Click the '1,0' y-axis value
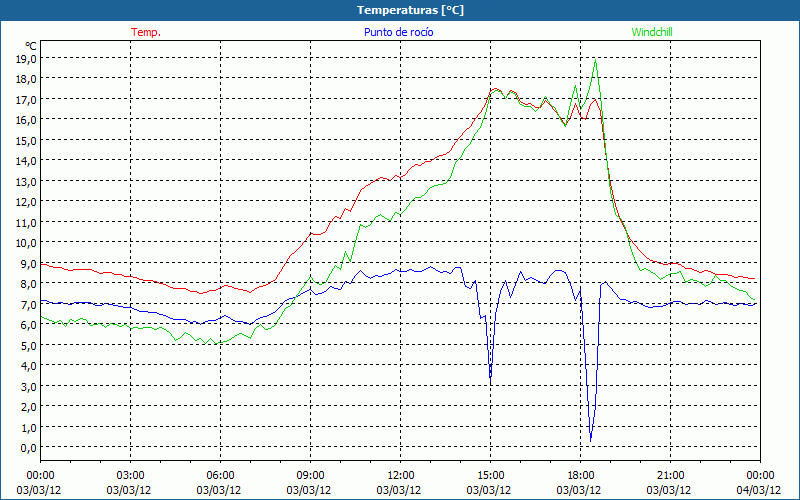Screen dimensions: 800x500 pos(28,428)
